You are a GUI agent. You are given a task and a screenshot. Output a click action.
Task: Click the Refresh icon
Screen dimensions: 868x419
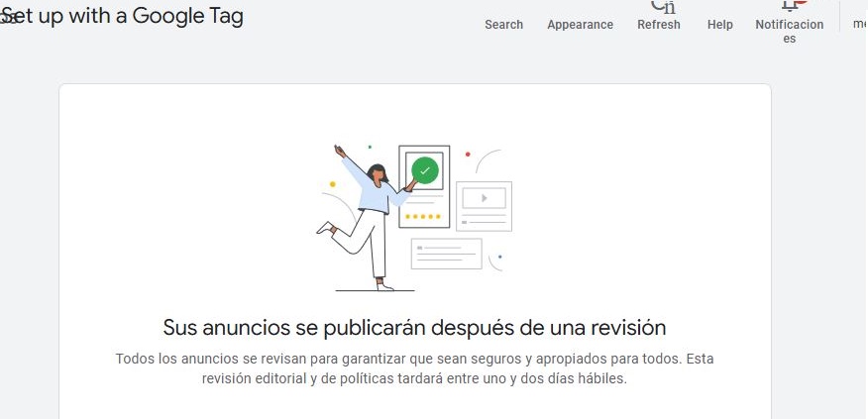pyautogui.click(x=658, y=8)
